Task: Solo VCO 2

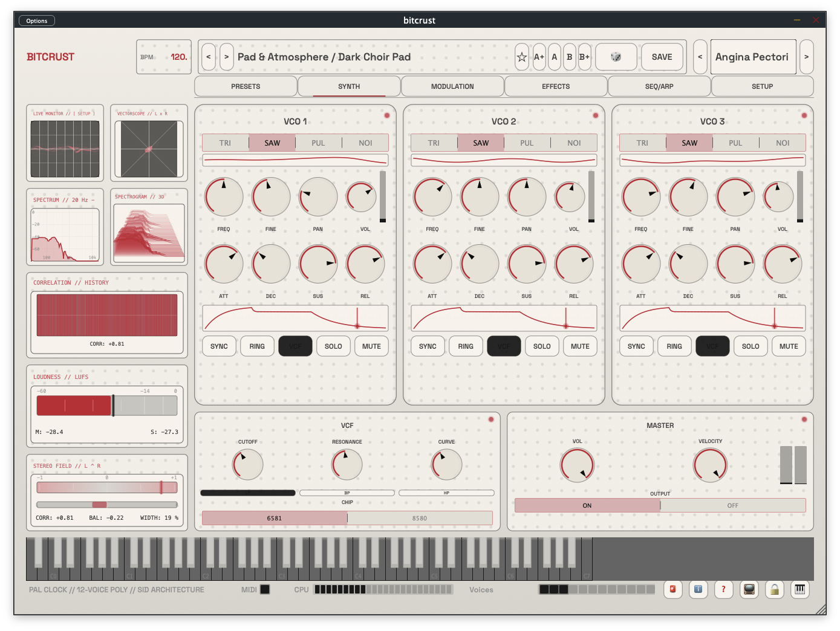Action: pyautogui.click(x=542, y=346)
